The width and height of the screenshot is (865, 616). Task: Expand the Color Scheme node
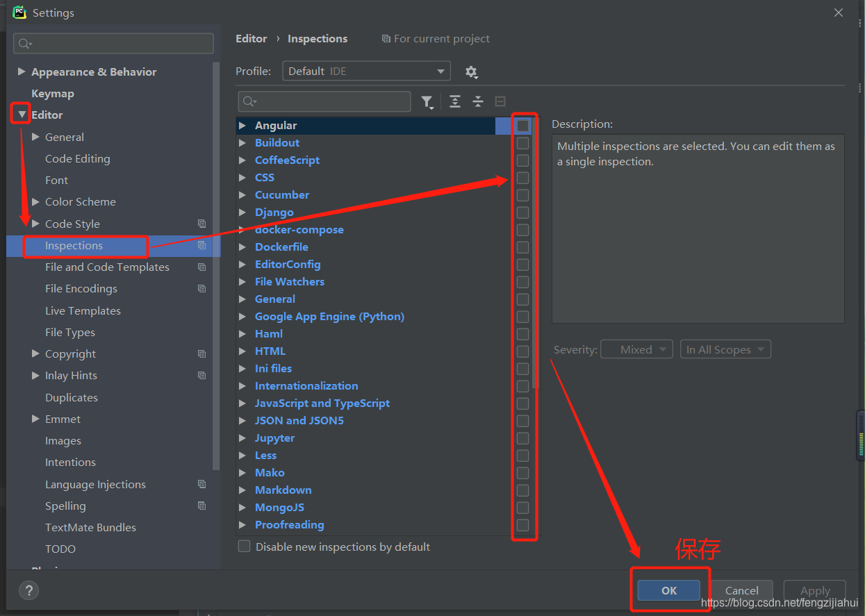[x=35, y=201]
